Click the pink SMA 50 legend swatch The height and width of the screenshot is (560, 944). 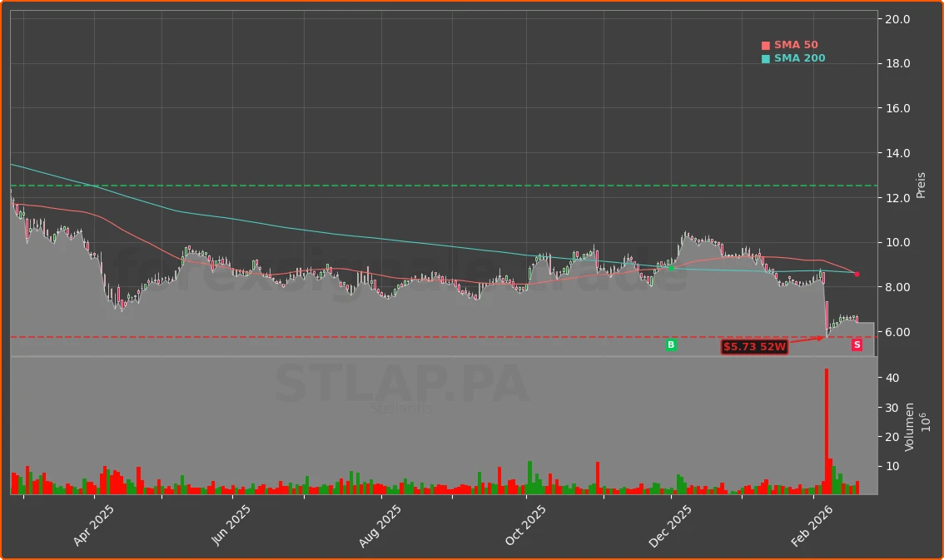(764, 44)
